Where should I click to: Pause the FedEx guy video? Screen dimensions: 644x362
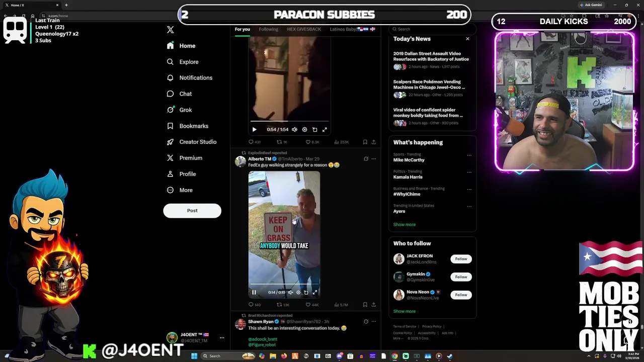pos(254,292)
